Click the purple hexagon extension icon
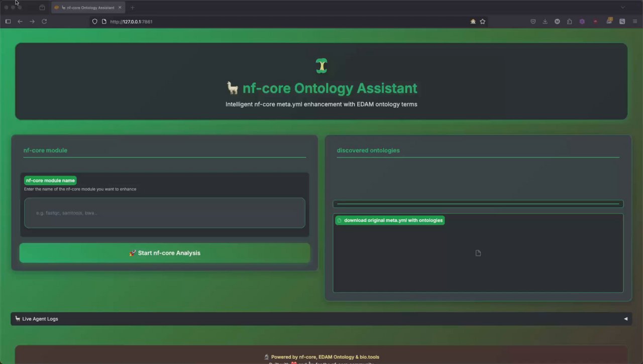 click(x=582, y=22)
